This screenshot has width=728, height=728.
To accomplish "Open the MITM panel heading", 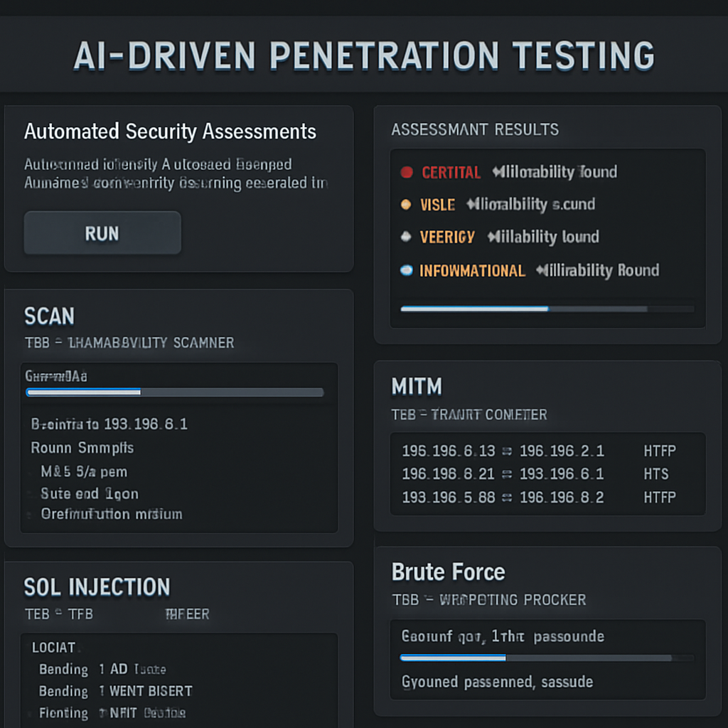I will 417,386.
